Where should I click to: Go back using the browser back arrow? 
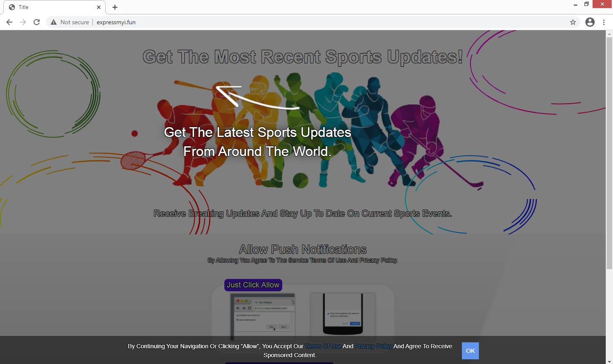tap(9, 22)
